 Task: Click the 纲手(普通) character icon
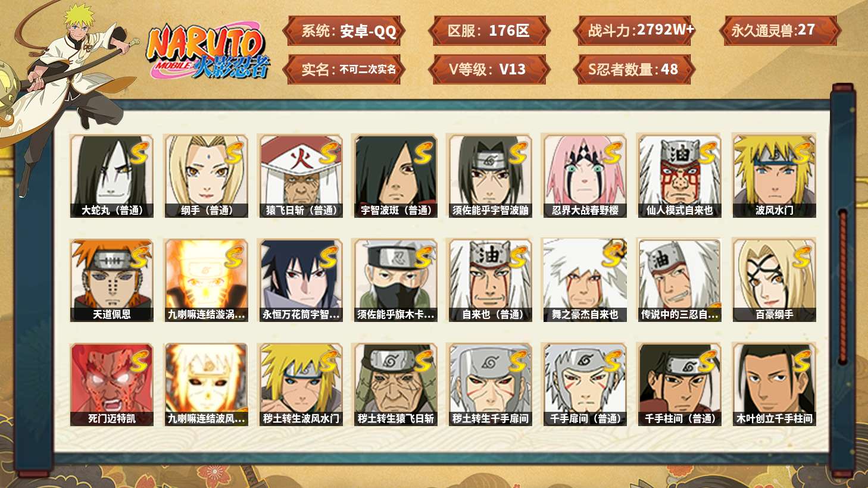(x=206, y=176)
